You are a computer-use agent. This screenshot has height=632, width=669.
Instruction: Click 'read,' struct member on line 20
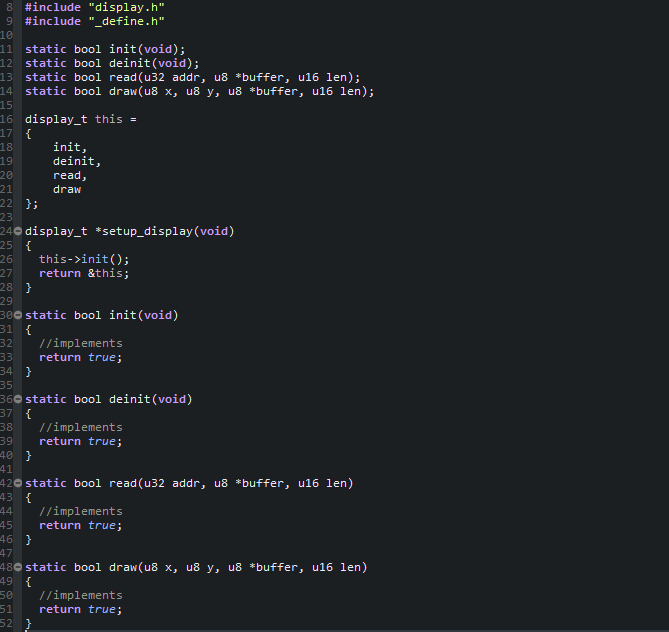[70, 175]
